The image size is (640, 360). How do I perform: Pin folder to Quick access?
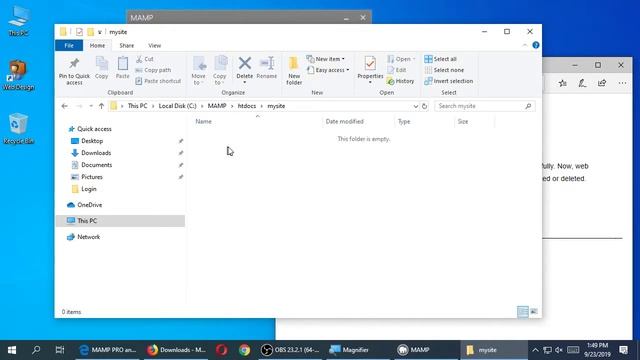pos(74,71)
